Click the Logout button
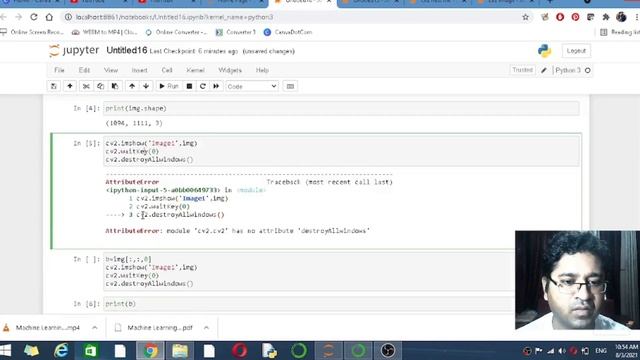Screen dimensions: 640x360 [x=576, y=51]
